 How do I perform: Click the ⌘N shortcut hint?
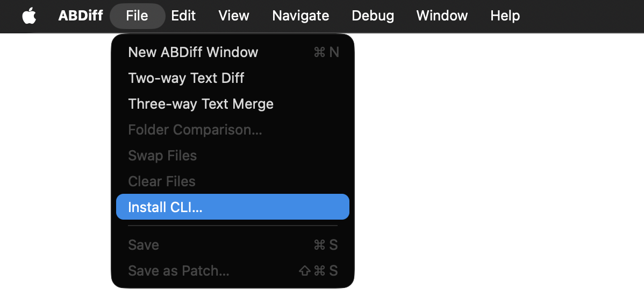click(x=326, y=52)
